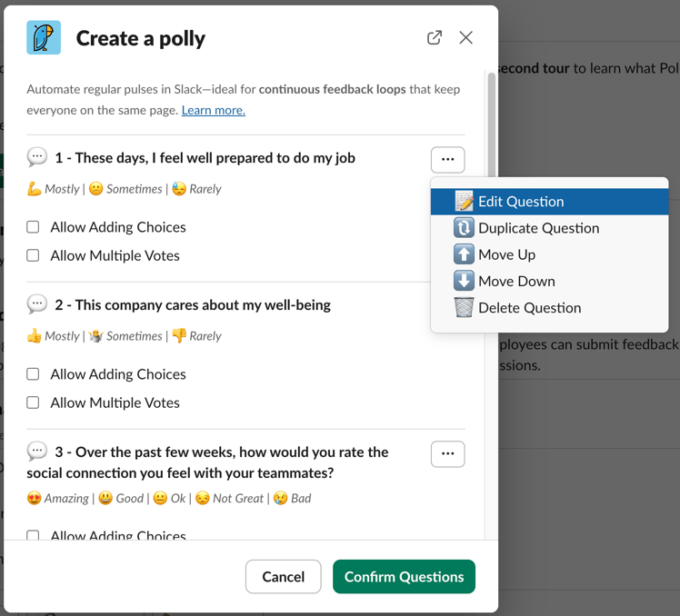Click speech bubble icon for question 2

click(x=37, y=304)
